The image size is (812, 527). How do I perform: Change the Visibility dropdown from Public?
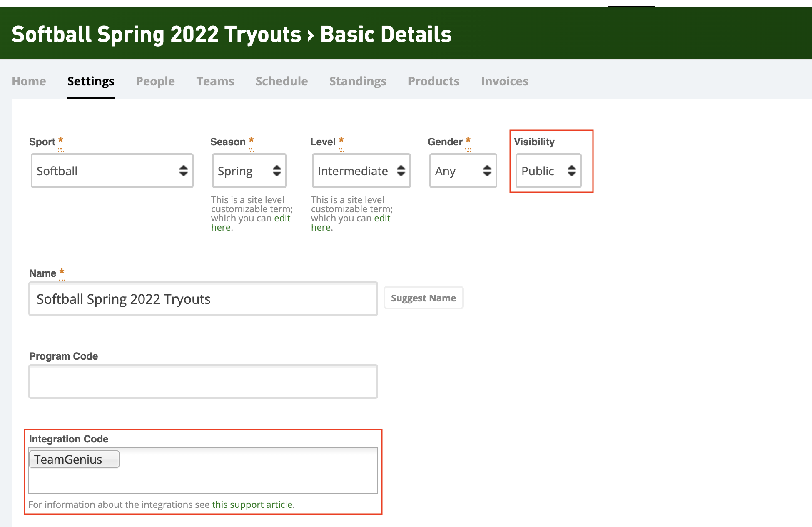point(548,171)
